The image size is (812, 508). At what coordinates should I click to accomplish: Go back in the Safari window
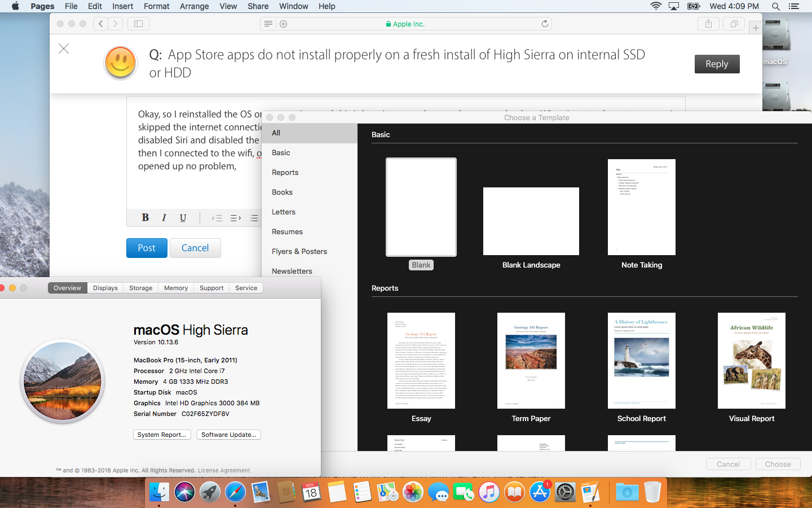click(x=101, y=24)
